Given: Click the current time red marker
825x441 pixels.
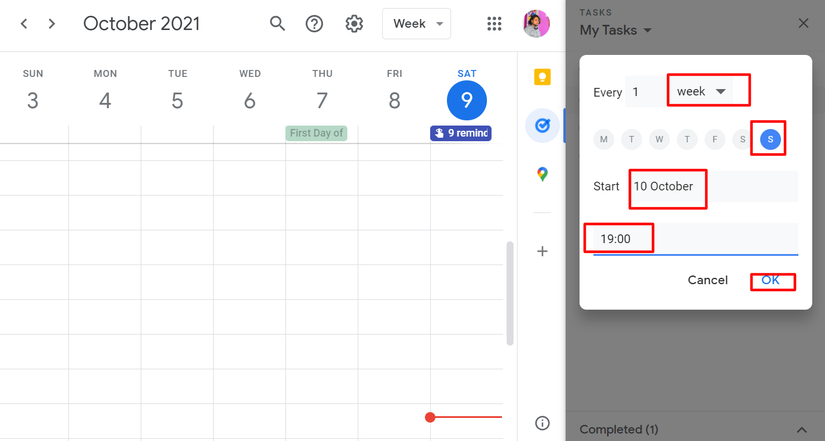Looking at the screenshot, I should click(430, 417).
